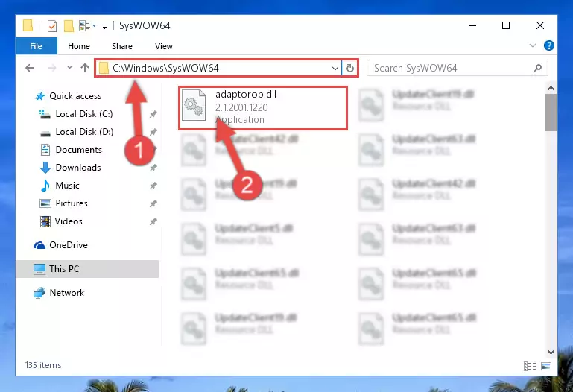Open the address bar history dropdown

335,68
